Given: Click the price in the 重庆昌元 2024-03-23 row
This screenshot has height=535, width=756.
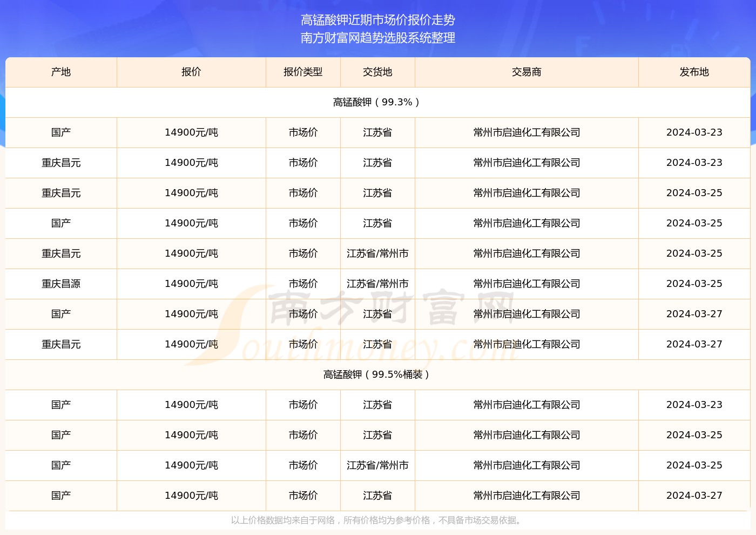Looking at the screenshot, I should (x=191, y=163).
